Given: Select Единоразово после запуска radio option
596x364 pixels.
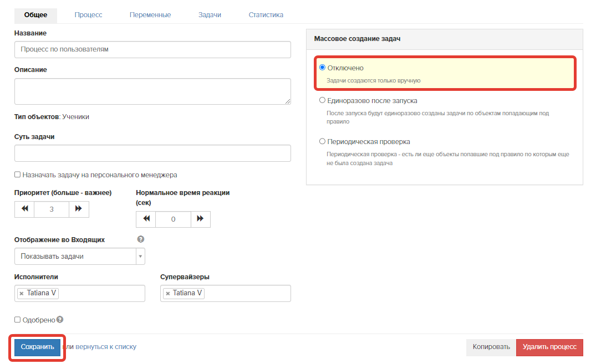Looking at the screenshot, I should point(322,101).
